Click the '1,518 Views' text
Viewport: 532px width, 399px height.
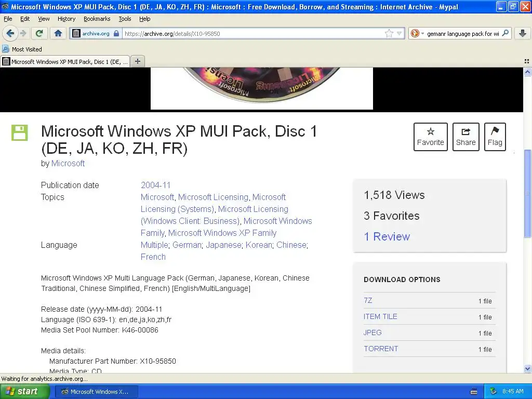tap(394, 195)
